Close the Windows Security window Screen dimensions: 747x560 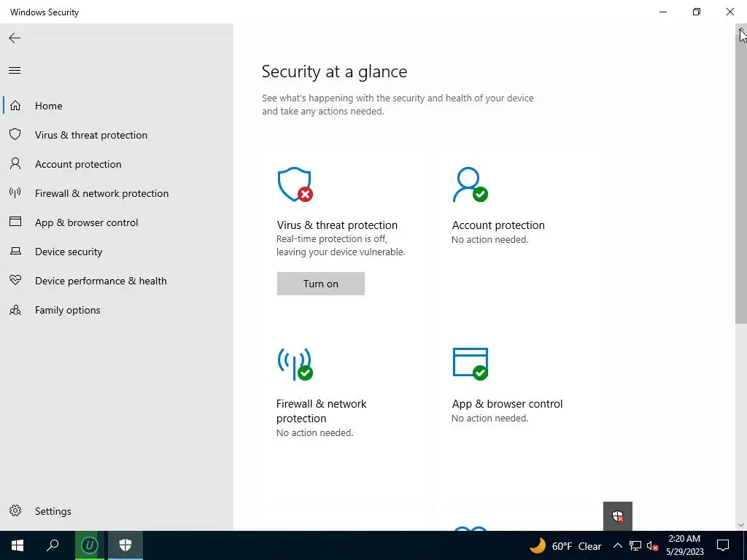[x=729, y=12]
